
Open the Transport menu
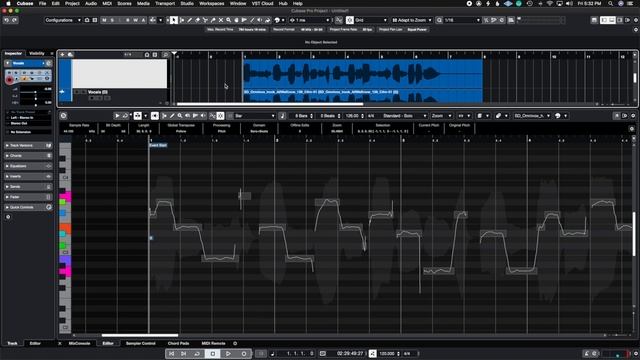pyautogui.click(x=165, y=3)
